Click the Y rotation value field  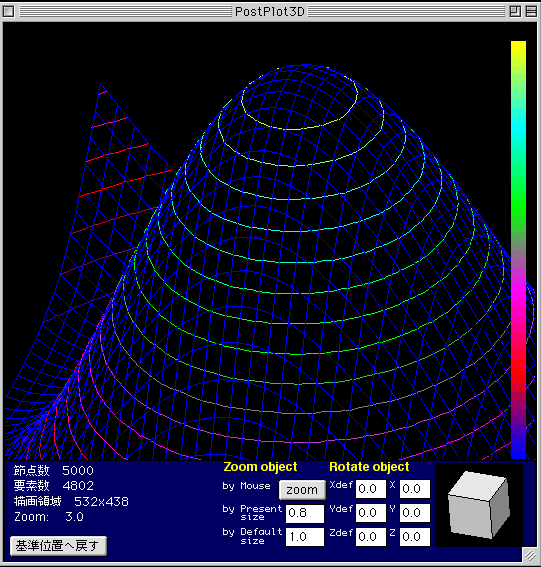(x=415, y=513)
